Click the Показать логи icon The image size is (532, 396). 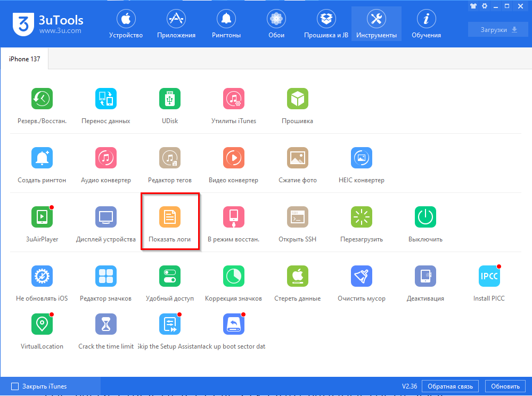[x=170, y=217]
